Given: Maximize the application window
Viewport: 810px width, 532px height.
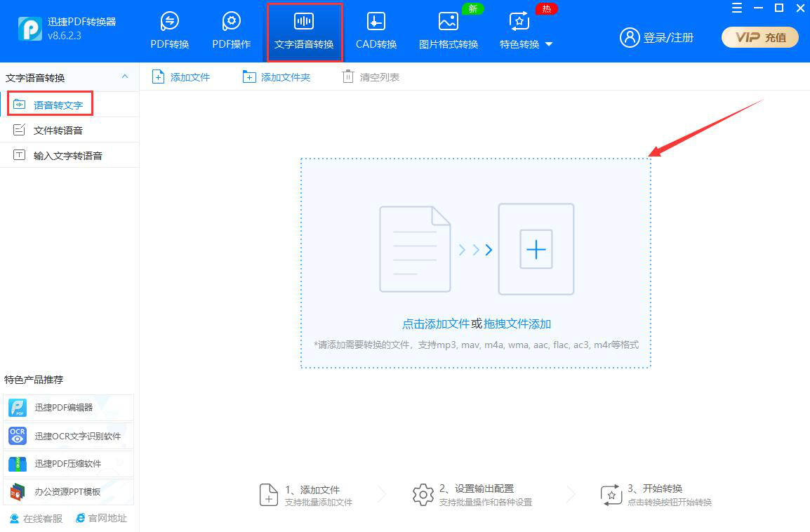Looking at the screenshot, I should coord(779,8).
